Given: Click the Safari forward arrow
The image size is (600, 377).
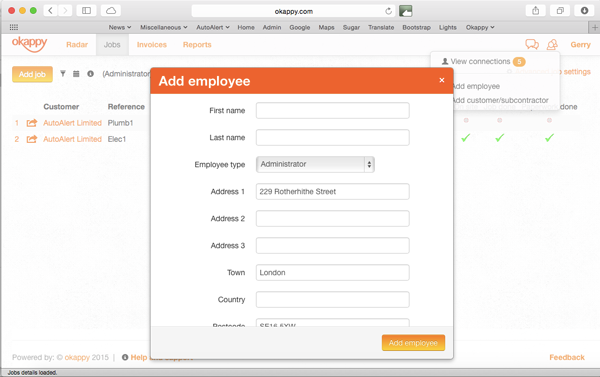Looking at the screenshot, I should pos(65,10).
